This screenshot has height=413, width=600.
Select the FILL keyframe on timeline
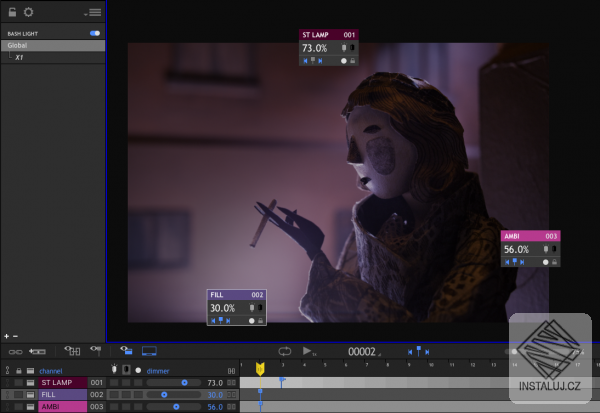click(x=260, y=391)
